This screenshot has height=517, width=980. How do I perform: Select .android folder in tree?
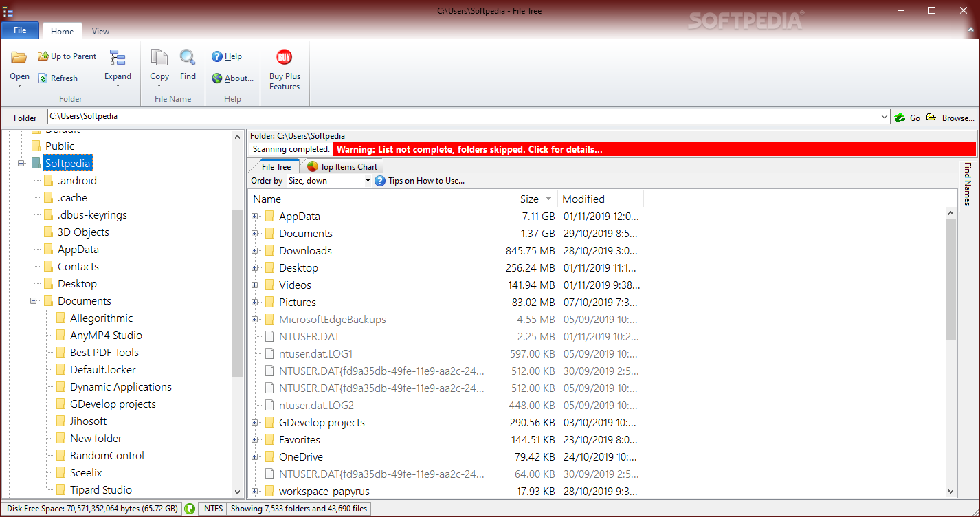point(77,181)
